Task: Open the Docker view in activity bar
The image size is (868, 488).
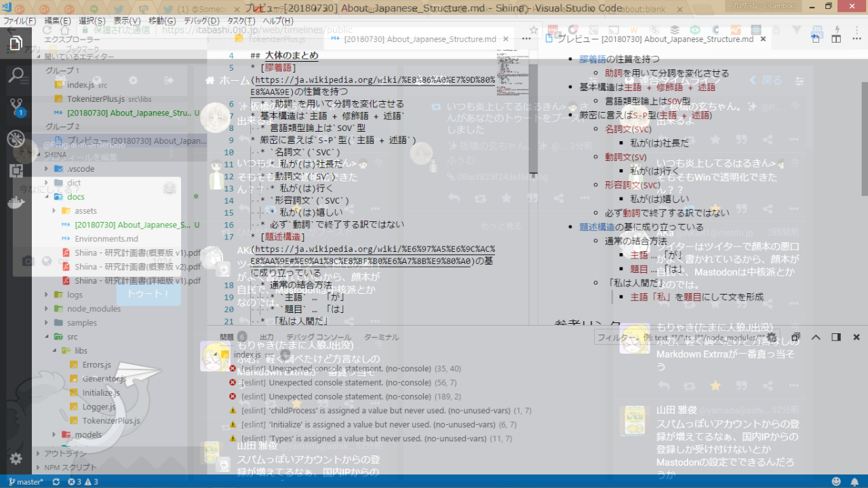Action: point(16,202)
